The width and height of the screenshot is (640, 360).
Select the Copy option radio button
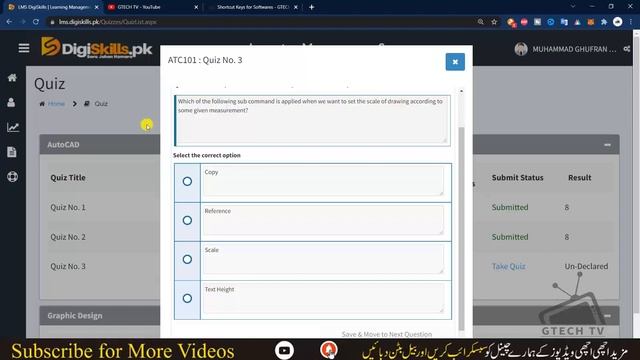[x=187, y=181]
